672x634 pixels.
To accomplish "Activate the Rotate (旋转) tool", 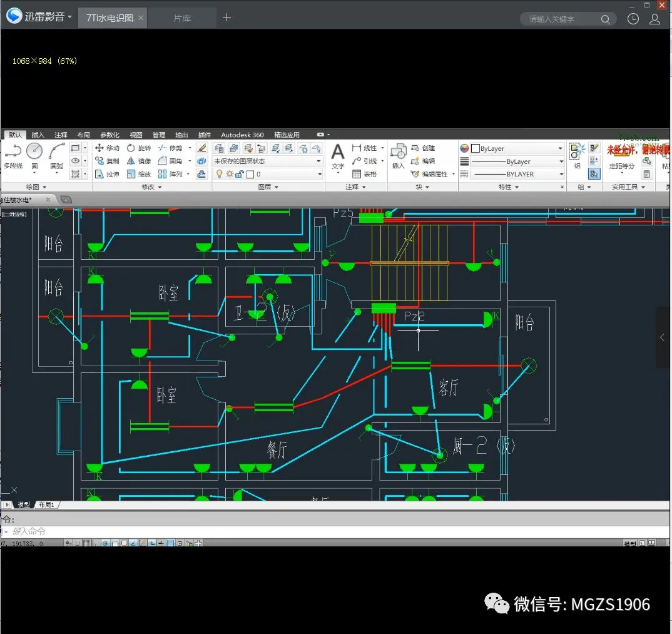I will click(138, 148).
